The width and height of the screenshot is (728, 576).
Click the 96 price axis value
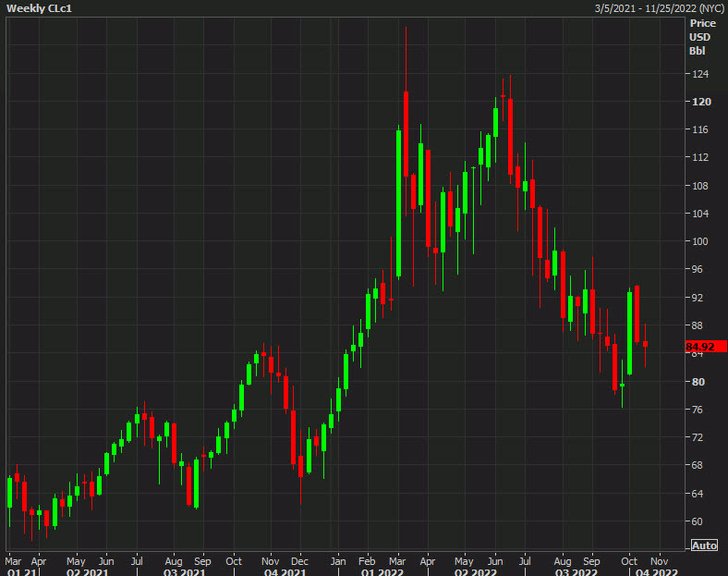(698, 269)
